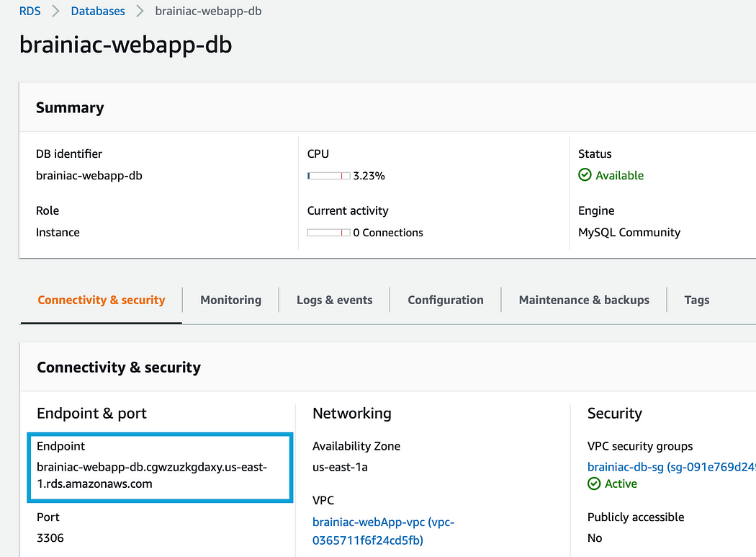Click the Summary section heading
Image resolution: width=756 pixels, height=557 pixels.
[x=70, y=107]
